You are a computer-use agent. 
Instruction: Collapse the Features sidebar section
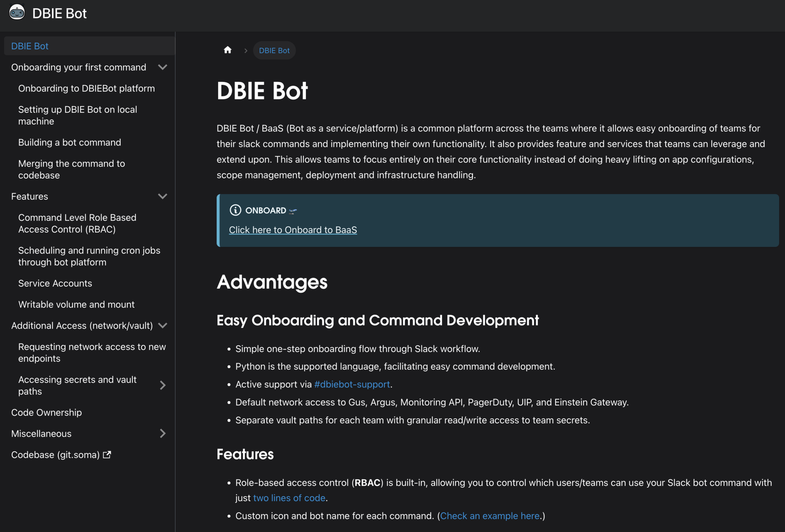click(x=162, y=196)
